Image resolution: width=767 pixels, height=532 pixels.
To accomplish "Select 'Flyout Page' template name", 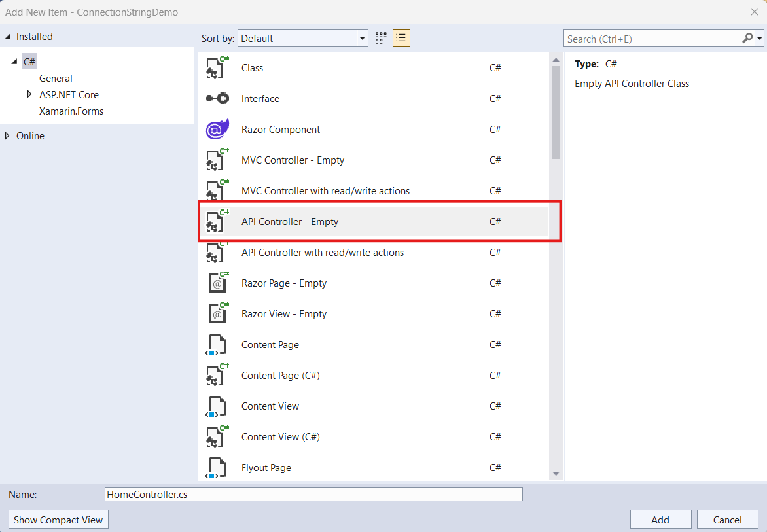I will (266, 468).
